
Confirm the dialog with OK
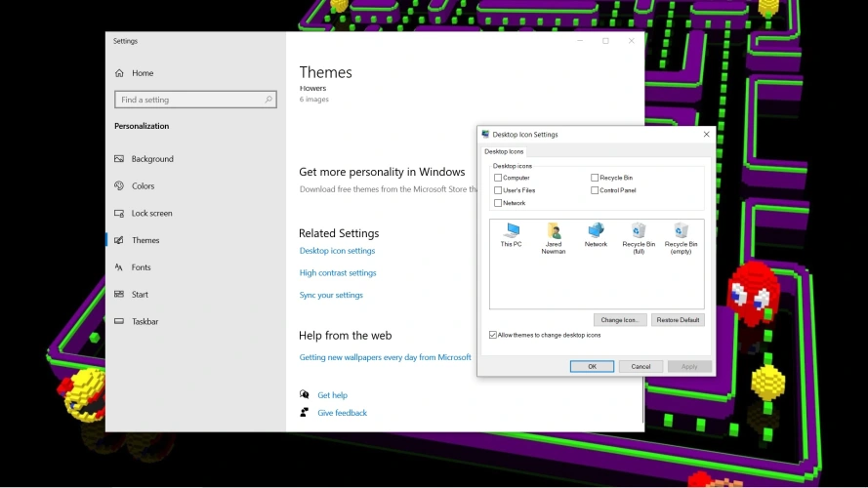pos(592,366)
